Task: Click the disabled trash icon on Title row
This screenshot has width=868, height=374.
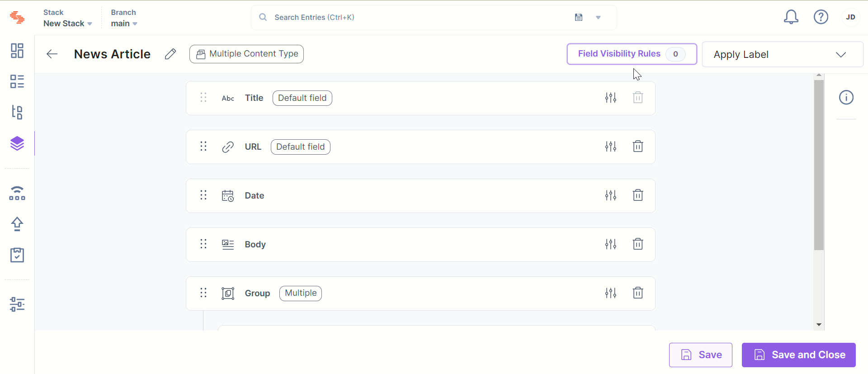Action: coord(638,98)
